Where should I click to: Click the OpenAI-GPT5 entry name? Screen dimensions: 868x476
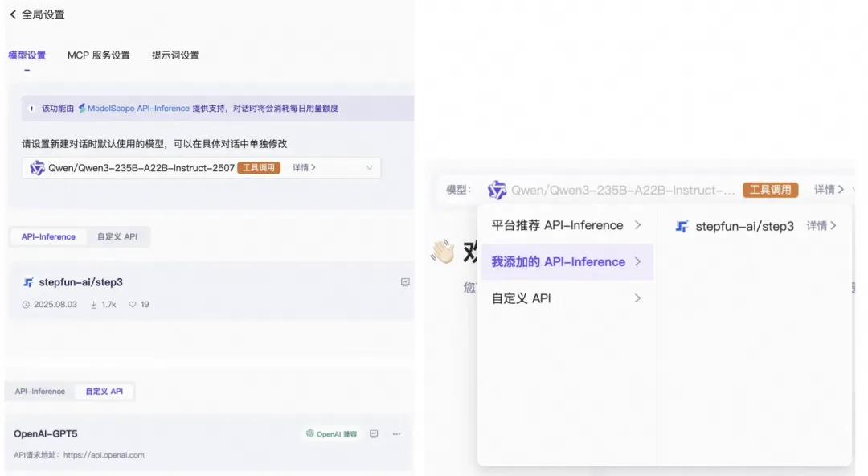point(45,434)
